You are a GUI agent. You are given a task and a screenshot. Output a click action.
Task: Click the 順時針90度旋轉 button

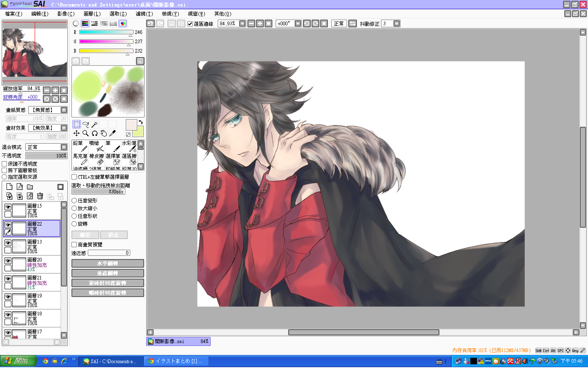[108, 293]
